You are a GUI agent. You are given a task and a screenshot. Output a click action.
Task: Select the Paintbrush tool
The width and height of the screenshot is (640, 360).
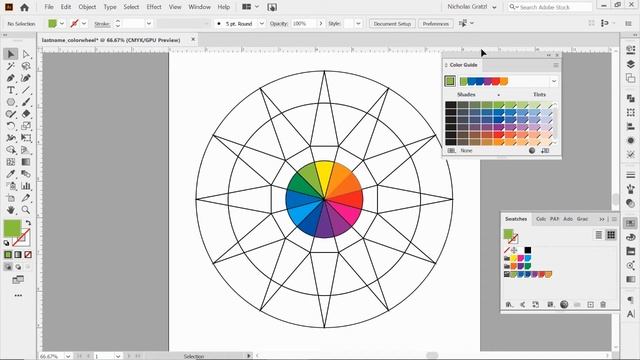pyautogui.click(x=26, y=102)
